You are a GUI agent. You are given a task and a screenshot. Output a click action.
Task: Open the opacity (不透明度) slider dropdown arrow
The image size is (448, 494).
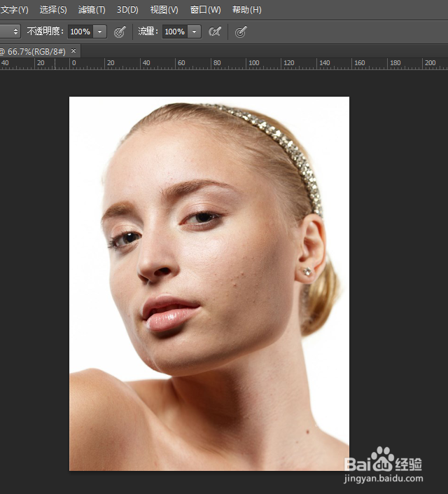point(99,32)
